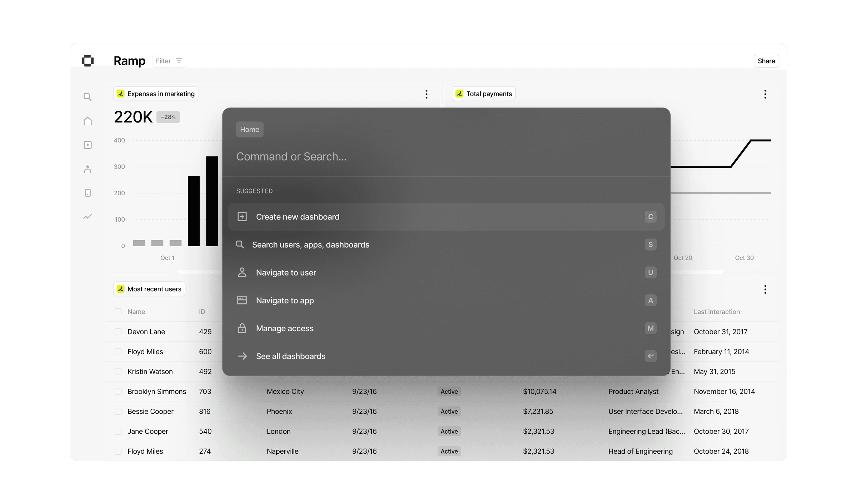The image size is (857, 504).
Task: Toggle checkbox for Floyd Miles row
Action: [118, 352]
